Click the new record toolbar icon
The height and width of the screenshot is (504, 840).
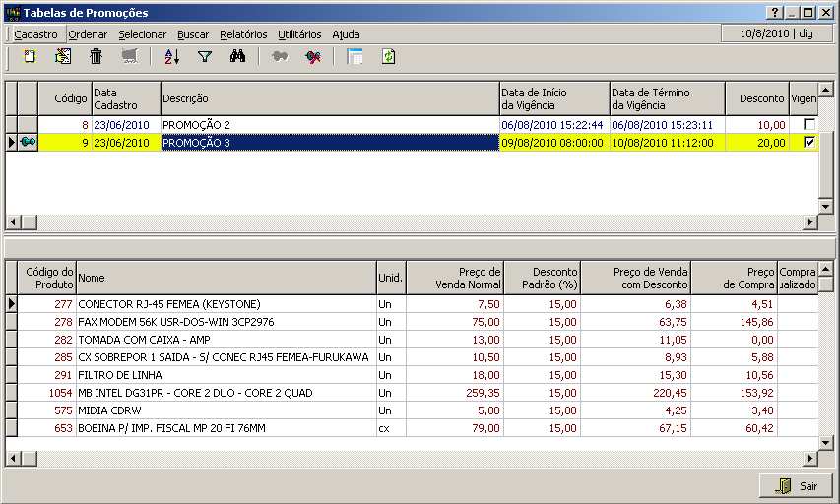pos(30,57)
